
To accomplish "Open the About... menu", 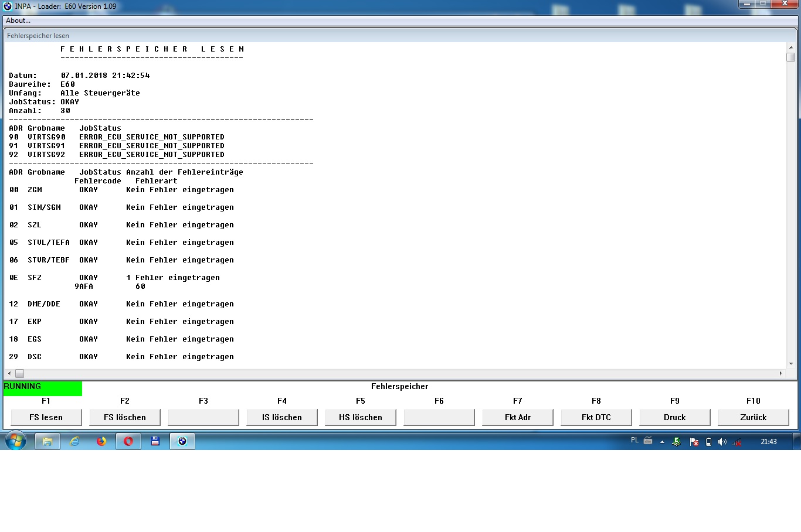I will (x=18, y=21).
